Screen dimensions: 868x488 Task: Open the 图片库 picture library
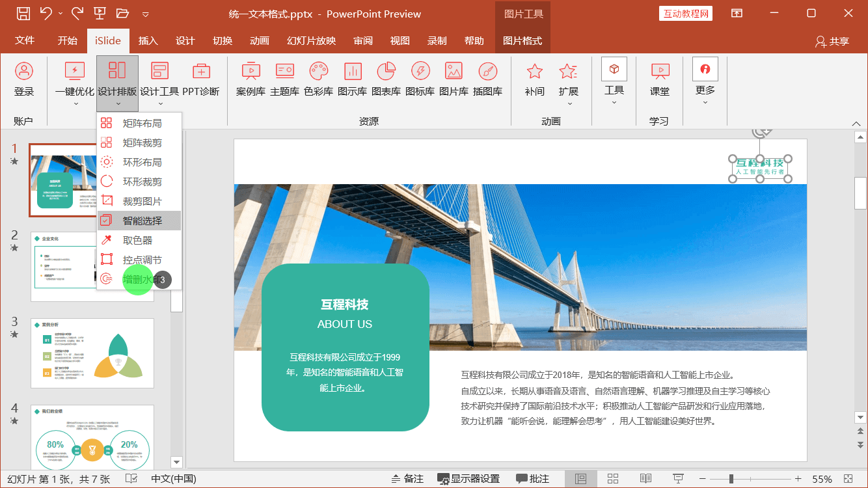454,79
